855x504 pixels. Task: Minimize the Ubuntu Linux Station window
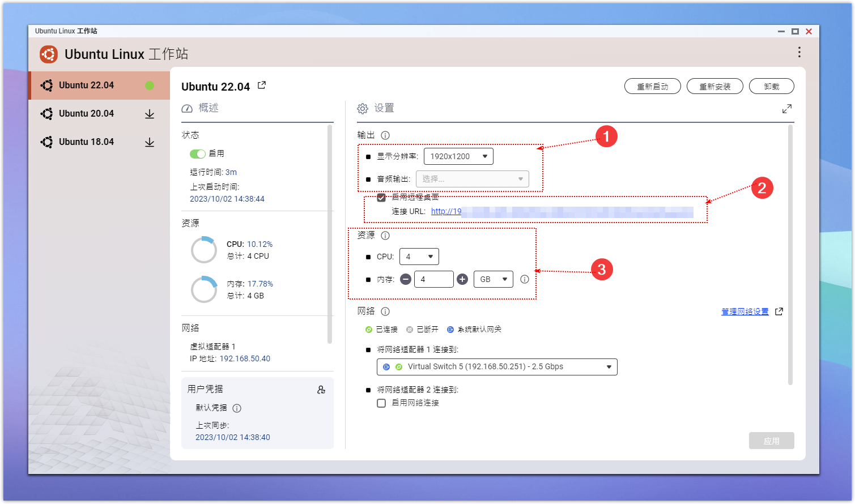[x=781, y=31]
